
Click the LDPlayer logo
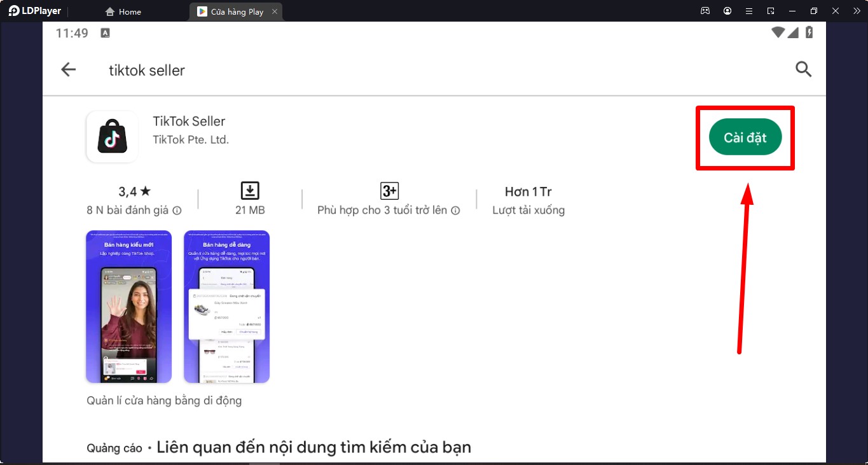click(35, 11)
